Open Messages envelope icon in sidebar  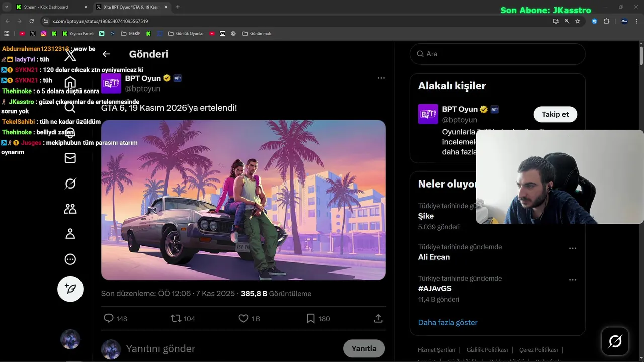(x=70, y=158)
